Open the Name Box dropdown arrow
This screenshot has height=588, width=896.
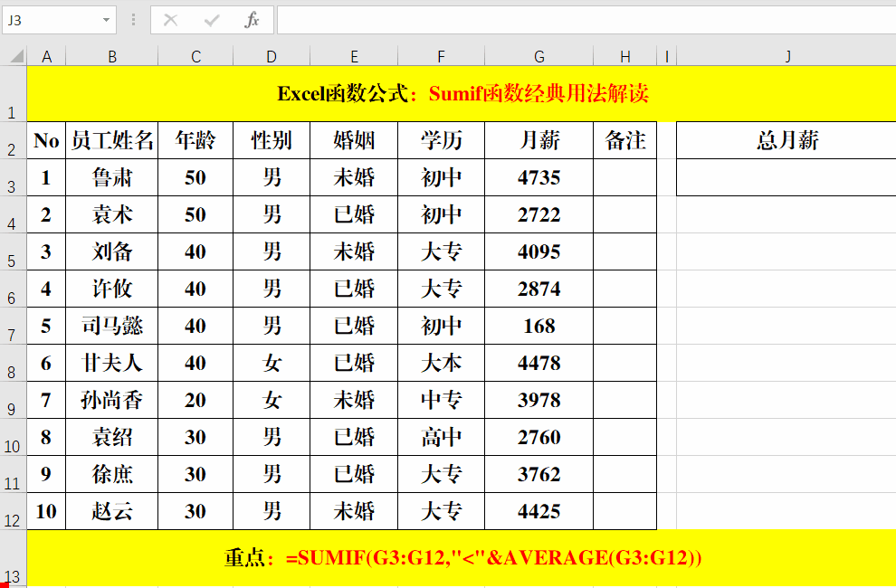point(106,20)
